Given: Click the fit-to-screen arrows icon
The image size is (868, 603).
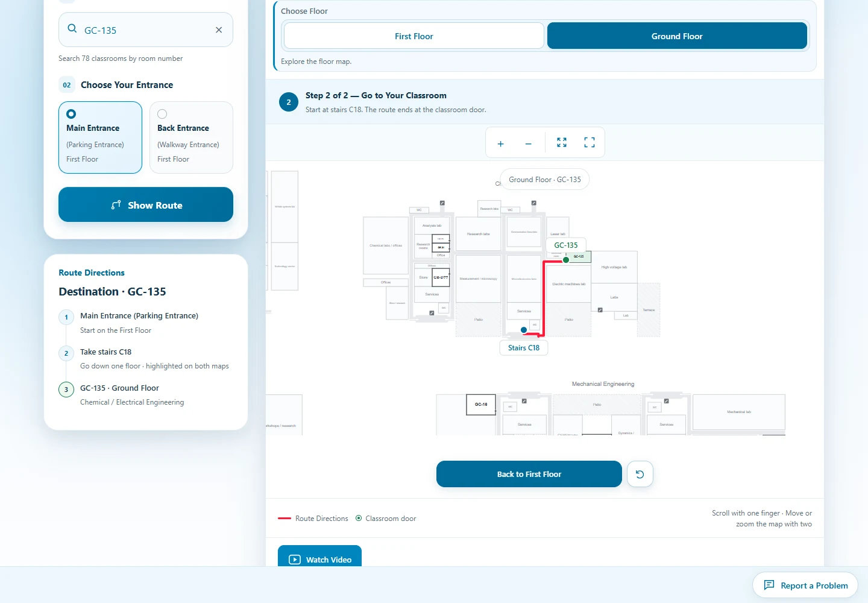Looking at the screenshot, I should pos(562,142).
